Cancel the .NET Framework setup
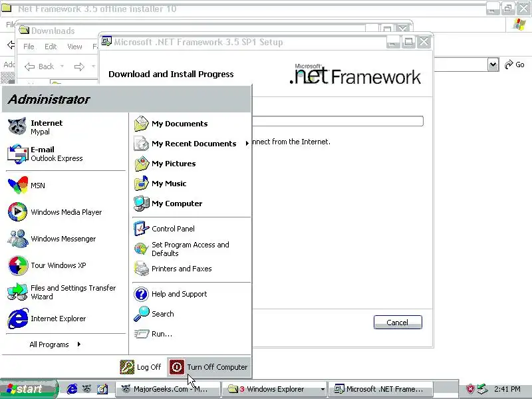The width and height of the screenshot is (532, 399). pyautogui.click(x=398, y=323)
